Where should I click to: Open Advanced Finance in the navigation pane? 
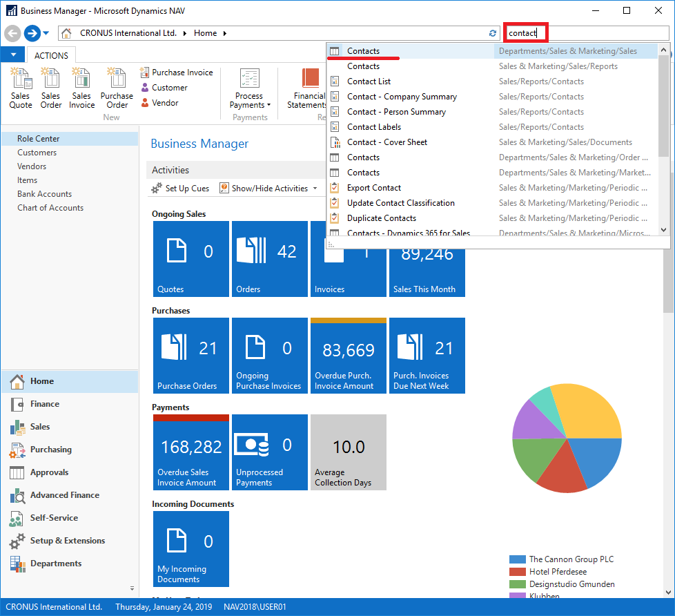[x=70, y=495]
